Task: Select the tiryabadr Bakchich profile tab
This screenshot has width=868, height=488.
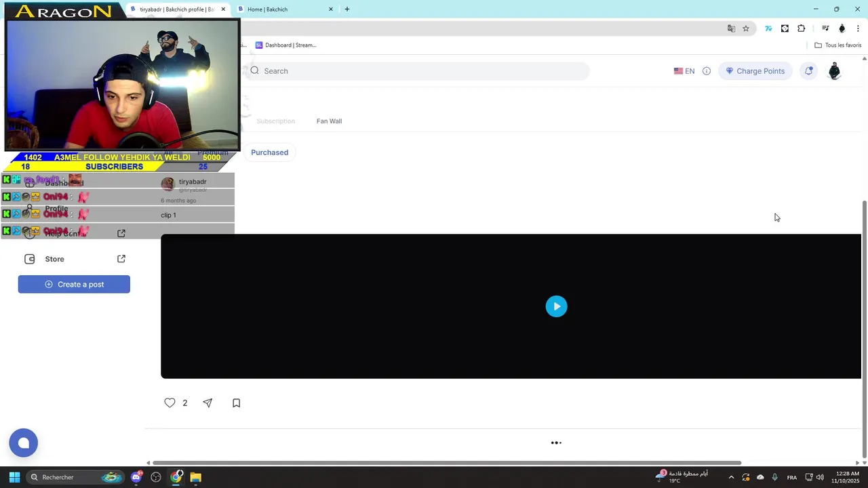Action: click(x=176, y=9)
